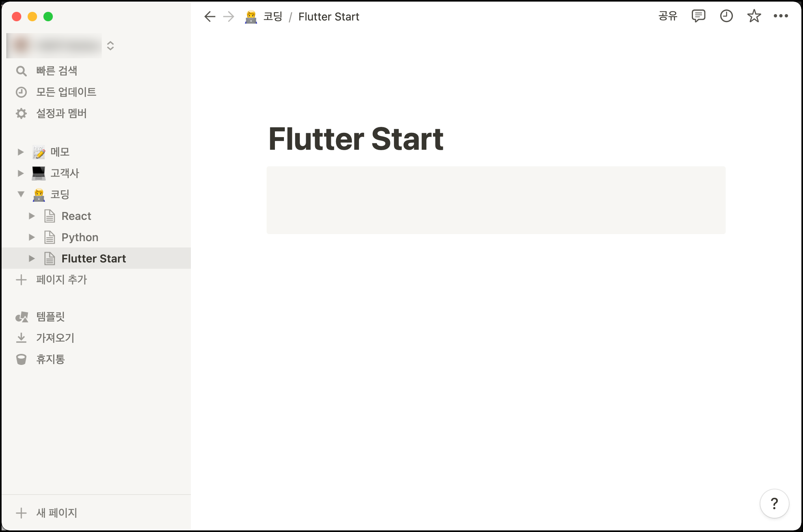This screenshot has height=532, width=803.
Task: Click the templates shapes icon
Action: coord(22,317)
